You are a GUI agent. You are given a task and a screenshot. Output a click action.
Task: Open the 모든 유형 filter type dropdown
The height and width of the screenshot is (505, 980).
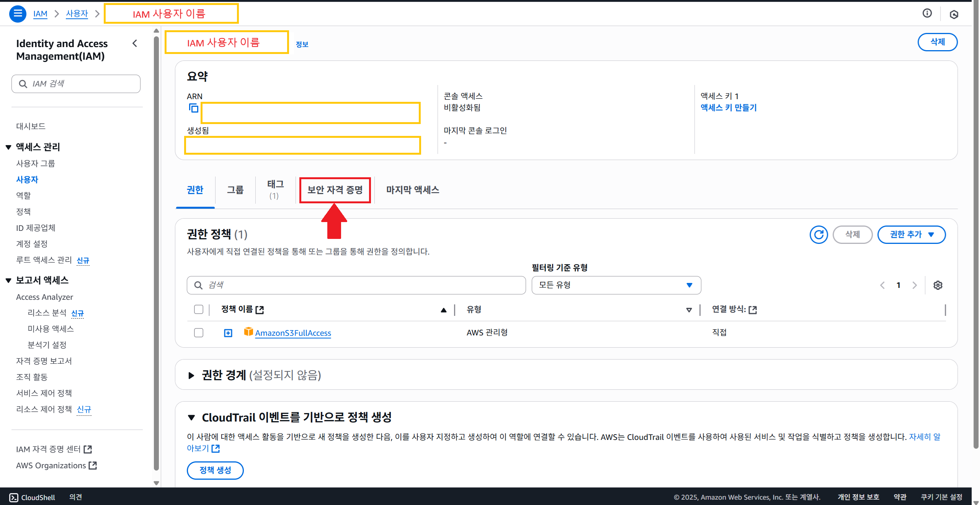pyautogui.click(x=616, y=285)
